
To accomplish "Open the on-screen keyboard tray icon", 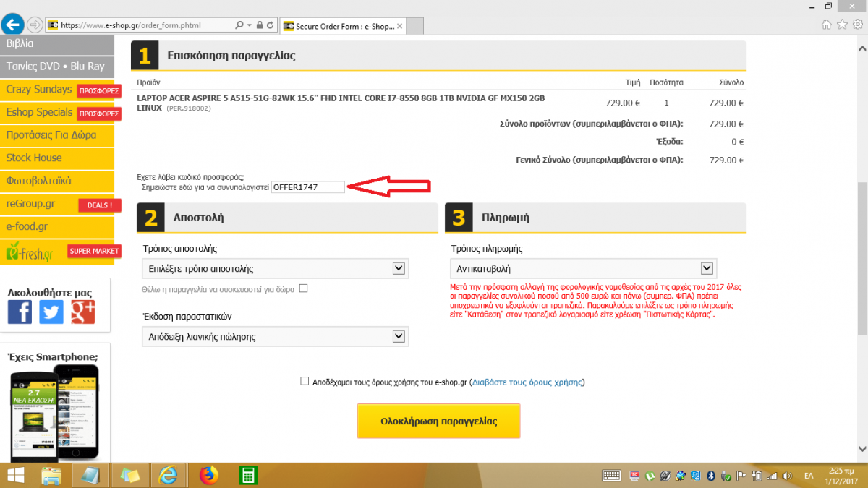I will coord(611,475).
